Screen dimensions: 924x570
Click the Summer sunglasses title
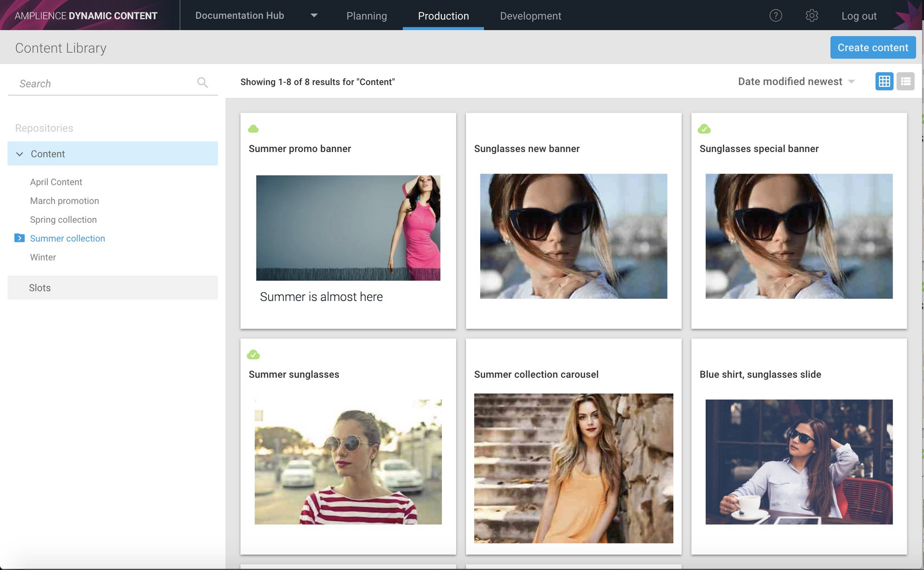[x=294, y=374]
